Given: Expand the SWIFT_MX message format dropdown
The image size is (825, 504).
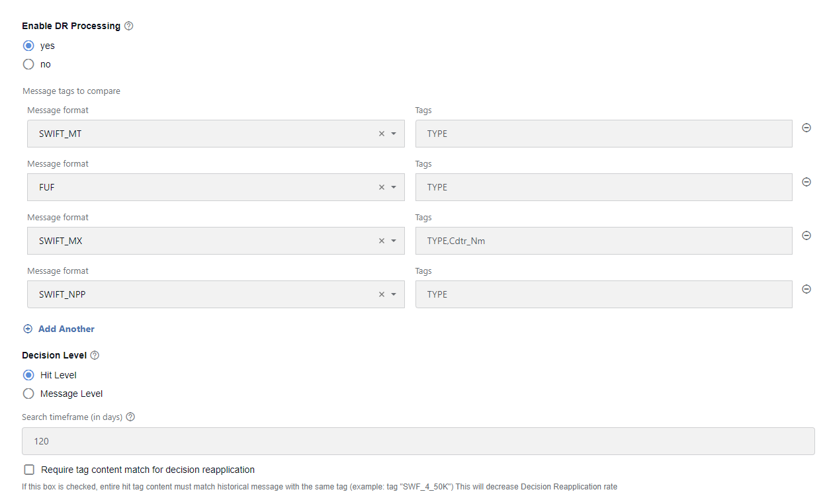Looking at the screenshot, I should tap(394, 241).
